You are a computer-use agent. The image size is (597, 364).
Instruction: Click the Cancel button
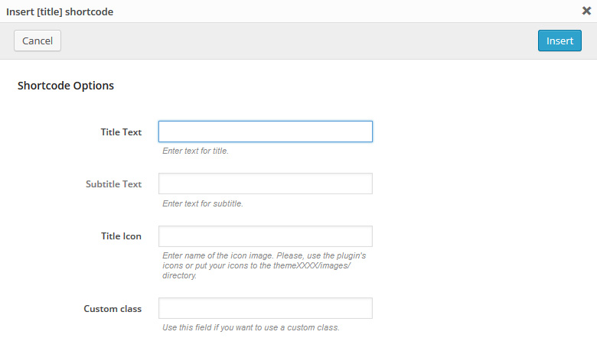[x=38, y=41]
